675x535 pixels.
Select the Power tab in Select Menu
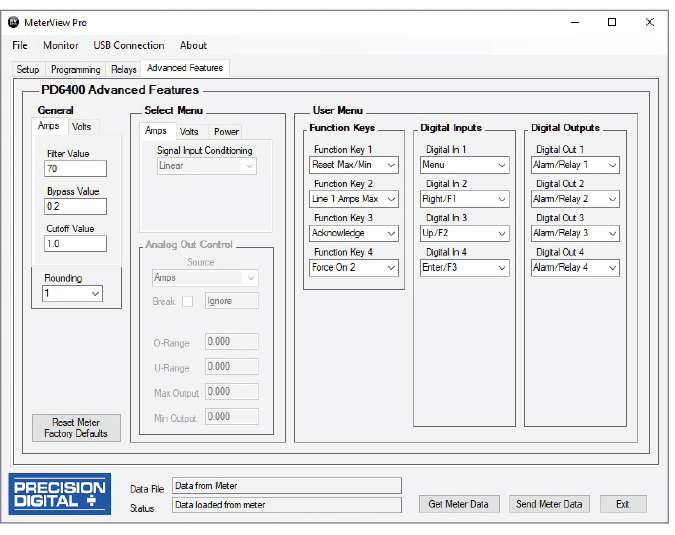[226, 132]
